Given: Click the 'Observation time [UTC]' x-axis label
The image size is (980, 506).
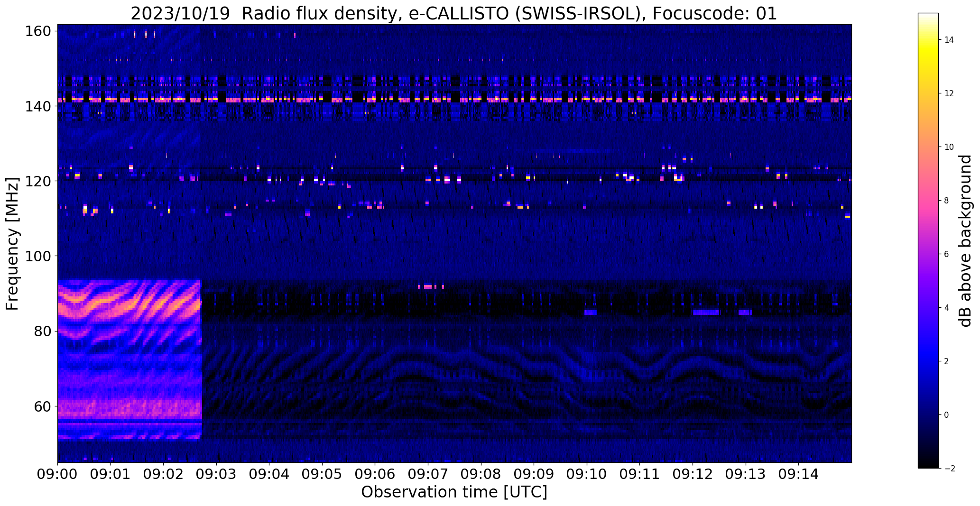Looking at the screenshot, I should [454, 492].
